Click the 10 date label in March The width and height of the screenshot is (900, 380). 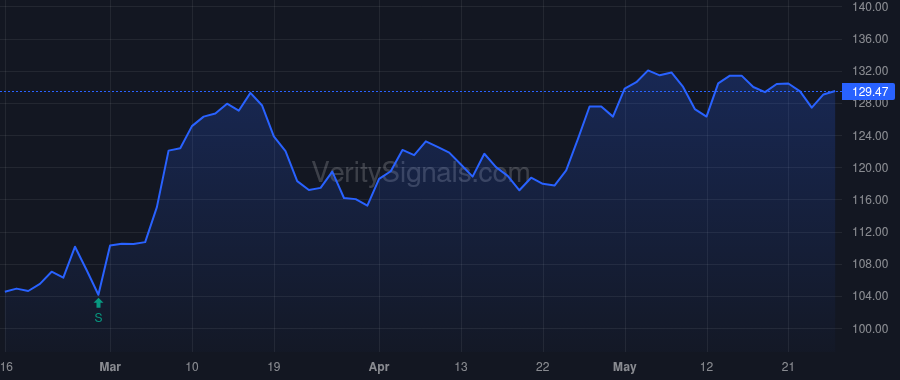[192, 367]
